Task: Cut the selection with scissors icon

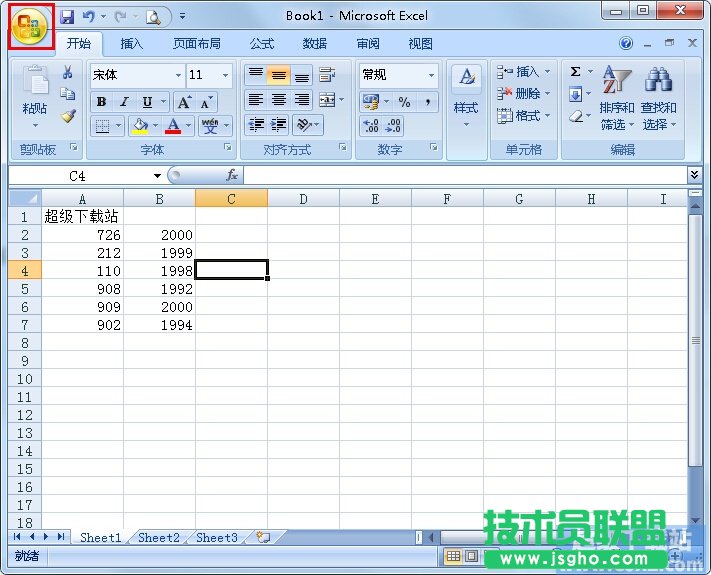Action: [68, 72]
